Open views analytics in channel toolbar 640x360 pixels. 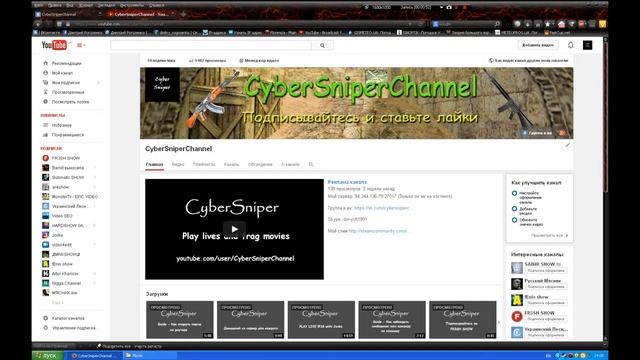pyautogui.click(x=207, y=60)
